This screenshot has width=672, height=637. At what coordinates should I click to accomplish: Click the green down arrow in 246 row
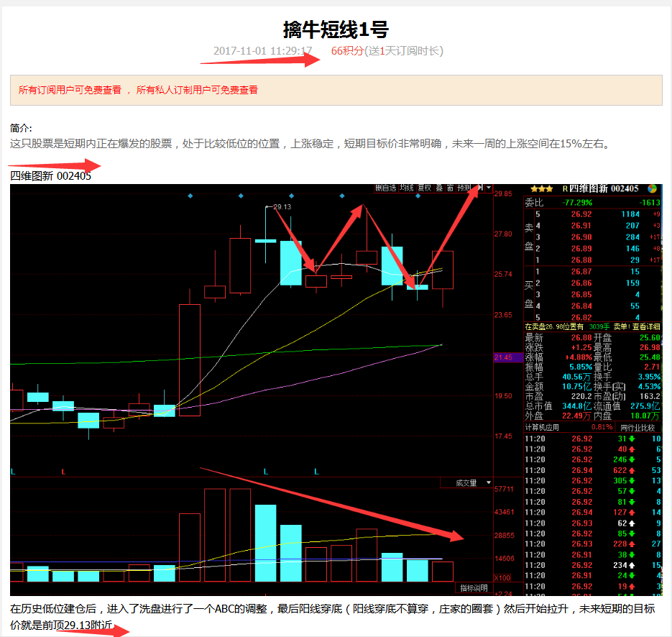632,459
